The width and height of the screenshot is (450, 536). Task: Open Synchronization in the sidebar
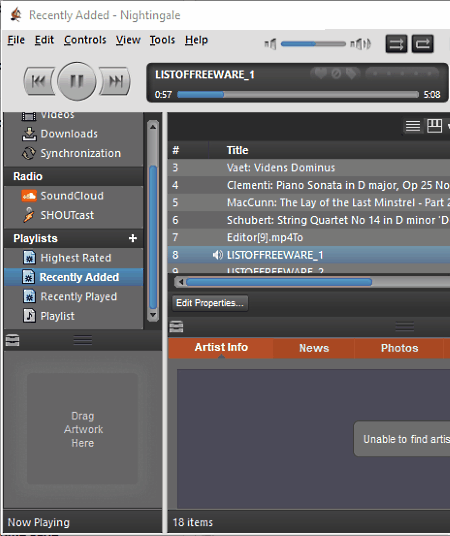74,153
